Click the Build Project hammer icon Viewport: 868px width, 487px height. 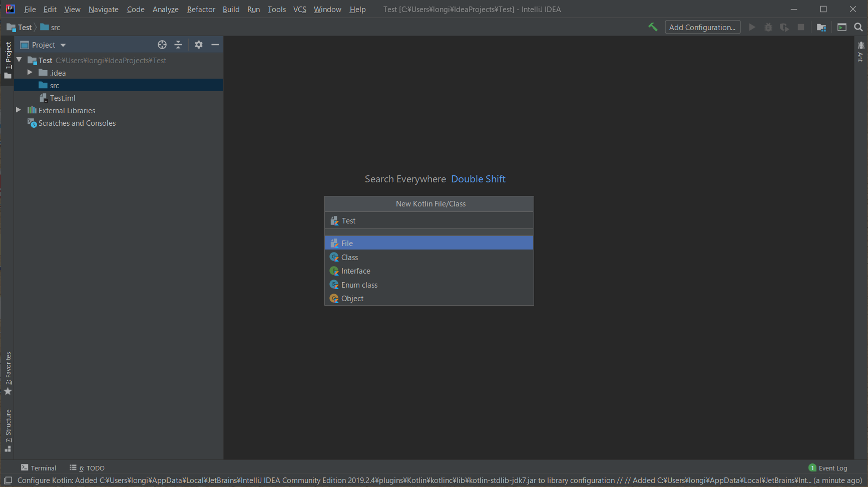tap(653, 27)
